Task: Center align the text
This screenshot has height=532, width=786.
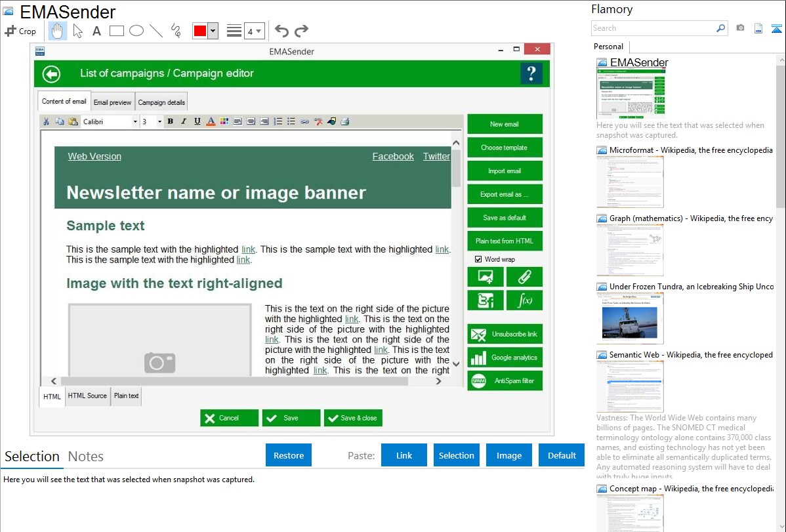Action: pyautogui.click(x=251, y=121)
